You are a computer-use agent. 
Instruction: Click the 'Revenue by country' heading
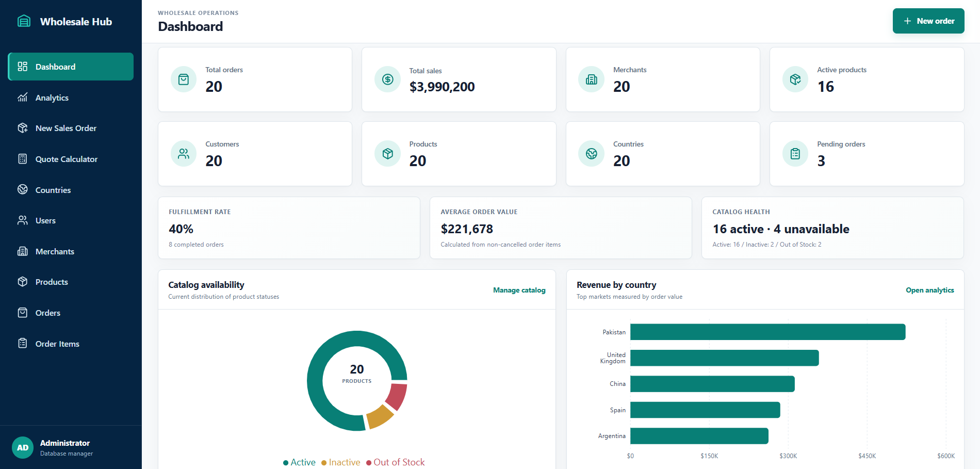point(616,285)
